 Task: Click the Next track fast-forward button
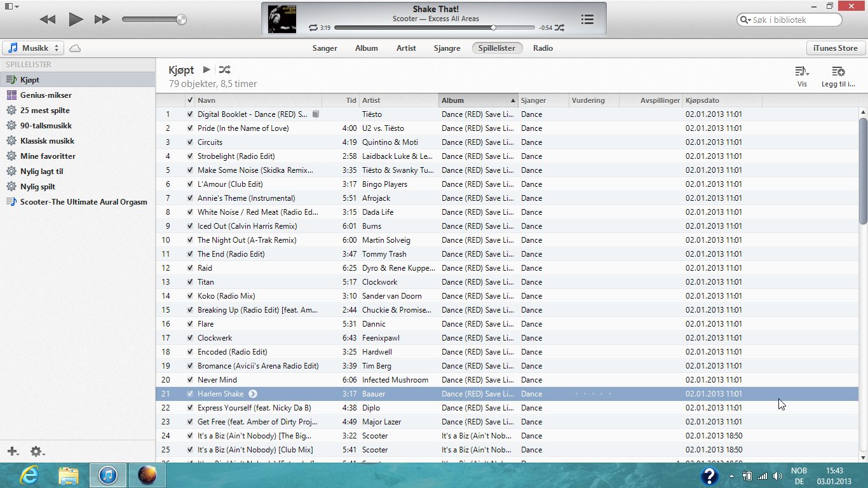102,20
